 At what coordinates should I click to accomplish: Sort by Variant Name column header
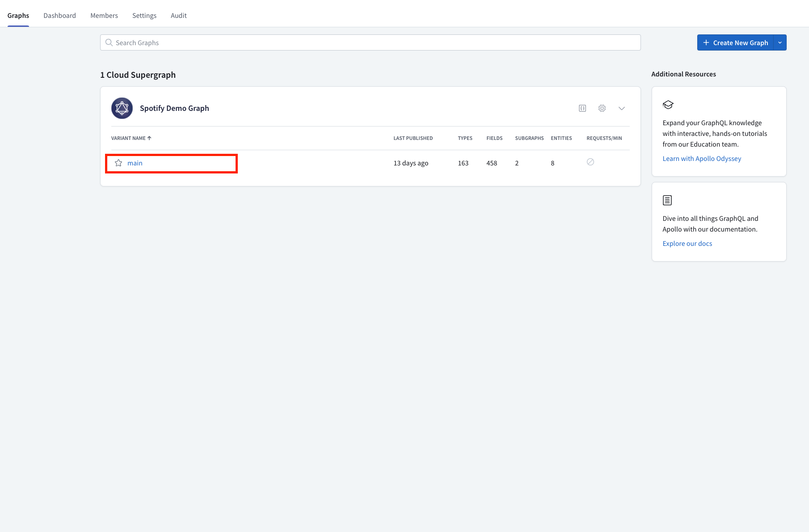point(131,138)
